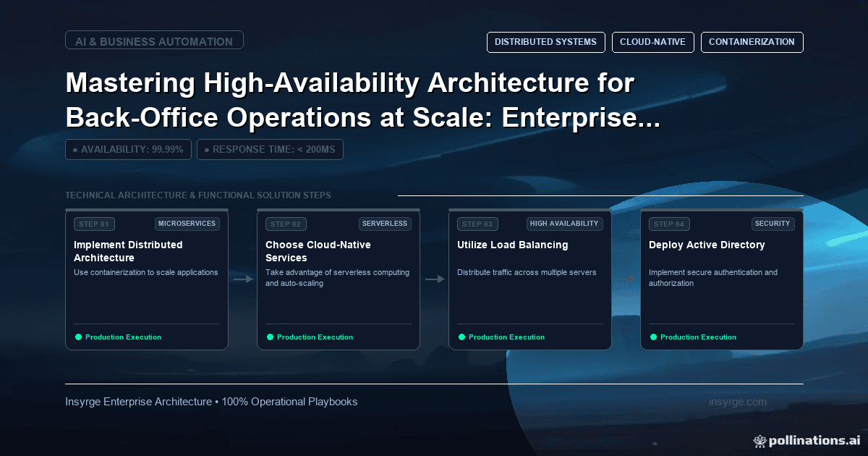
Task: Click green status dot in Implement Distributed Architecture card
Action: click(x=78, y=337)
